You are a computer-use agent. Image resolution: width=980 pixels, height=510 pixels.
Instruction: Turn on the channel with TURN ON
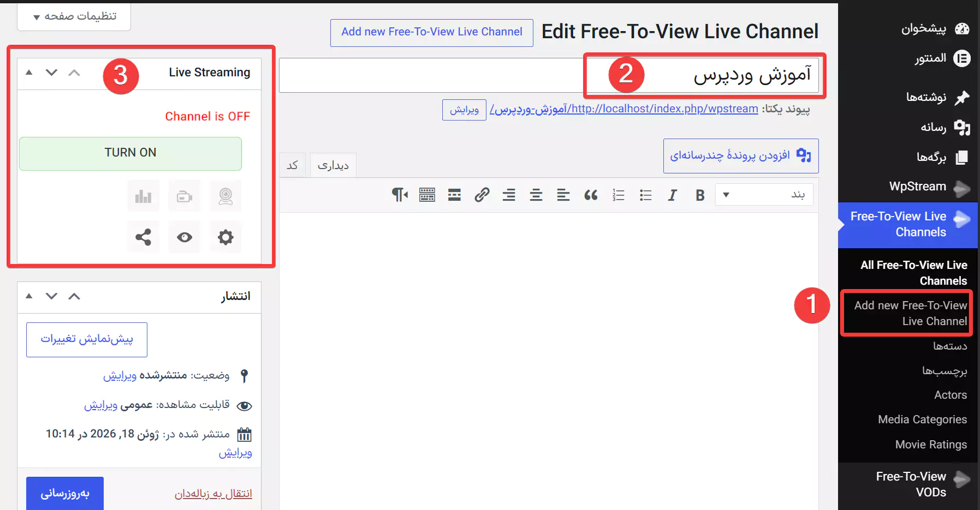[x=130, y=153]
